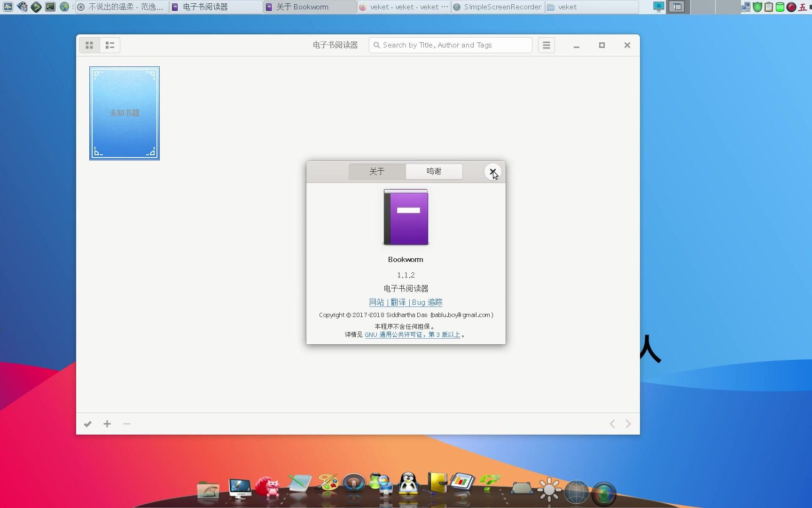812x508 pixels.
Task: Open sun brightness dock icon
Action: point(549,490)
